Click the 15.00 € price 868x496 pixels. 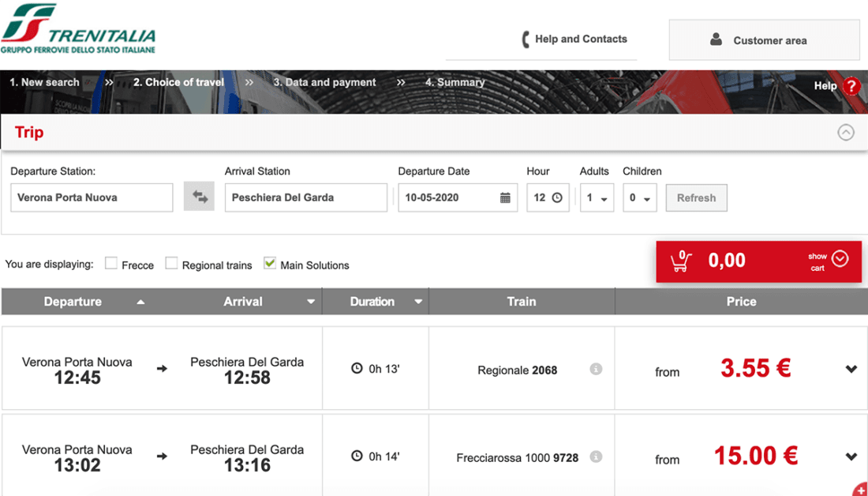point(756,456)
